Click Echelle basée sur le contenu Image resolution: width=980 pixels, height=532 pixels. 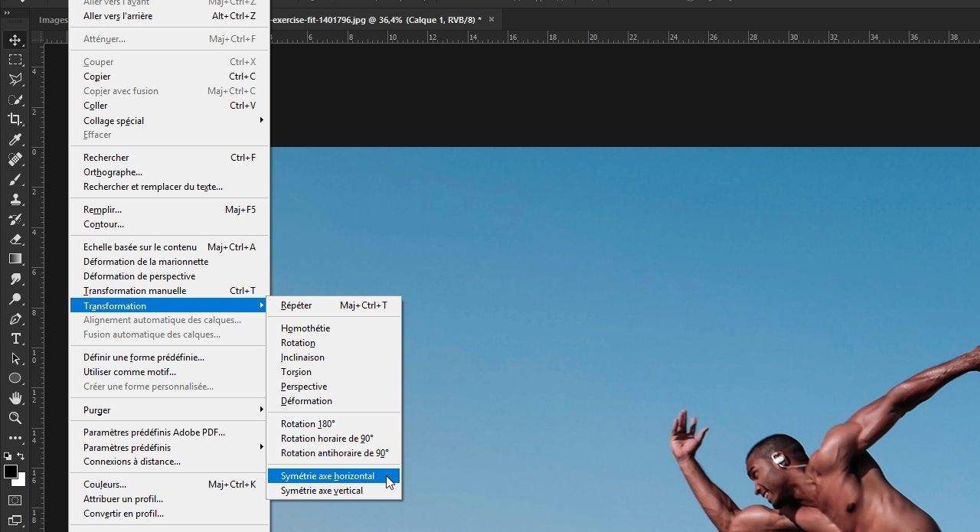(169, 247)
